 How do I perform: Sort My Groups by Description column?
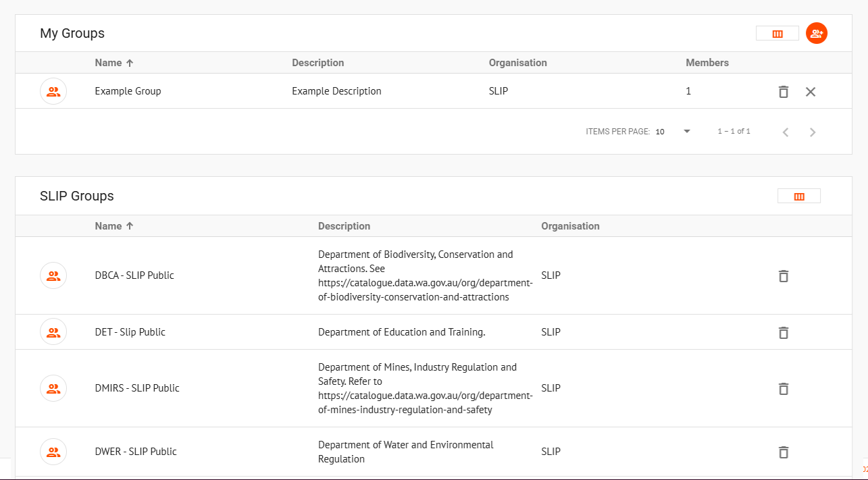click(317, 63)
